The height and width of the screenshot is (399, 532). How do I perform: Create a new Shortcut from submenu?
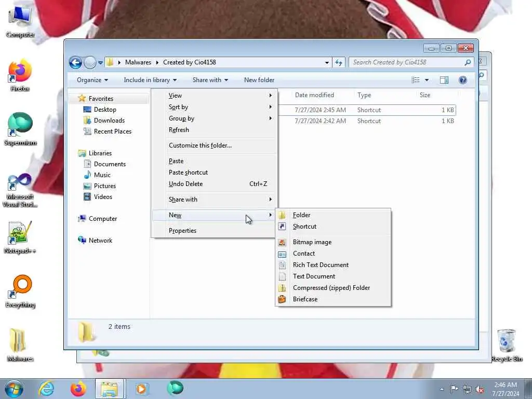[x=333, y=227]
